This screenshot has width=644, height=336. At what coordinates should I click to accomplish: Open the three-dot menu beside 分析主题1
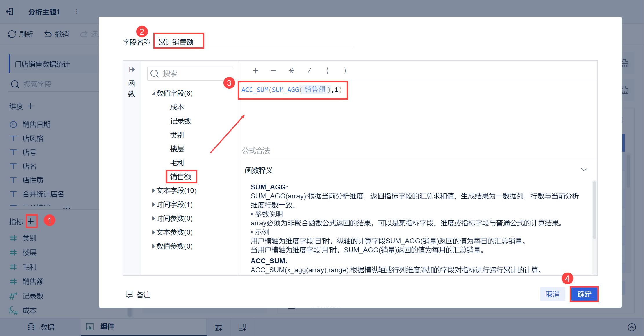77,12
